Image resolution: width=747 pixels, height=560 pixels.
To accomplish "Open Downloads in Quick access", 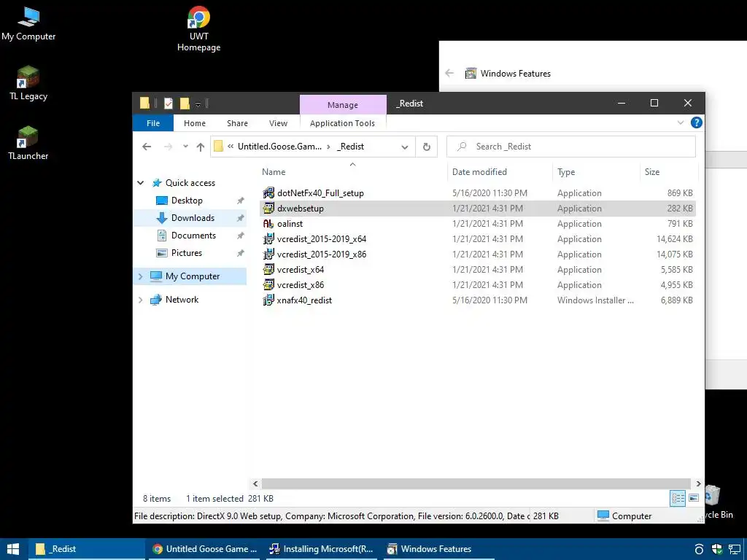I will pos(190,218).
